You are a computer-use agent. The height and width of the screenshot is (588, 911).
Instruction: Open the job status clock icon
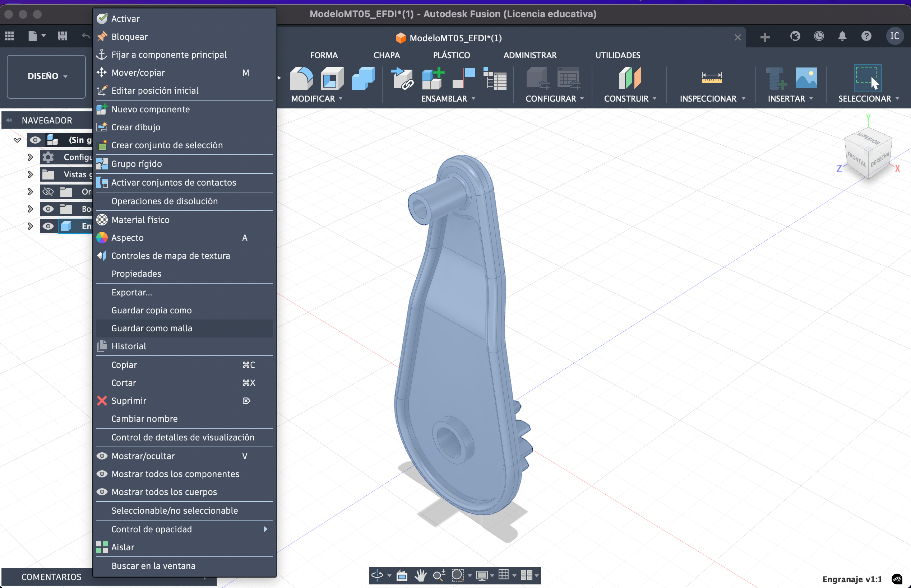(x=819, y=37)
